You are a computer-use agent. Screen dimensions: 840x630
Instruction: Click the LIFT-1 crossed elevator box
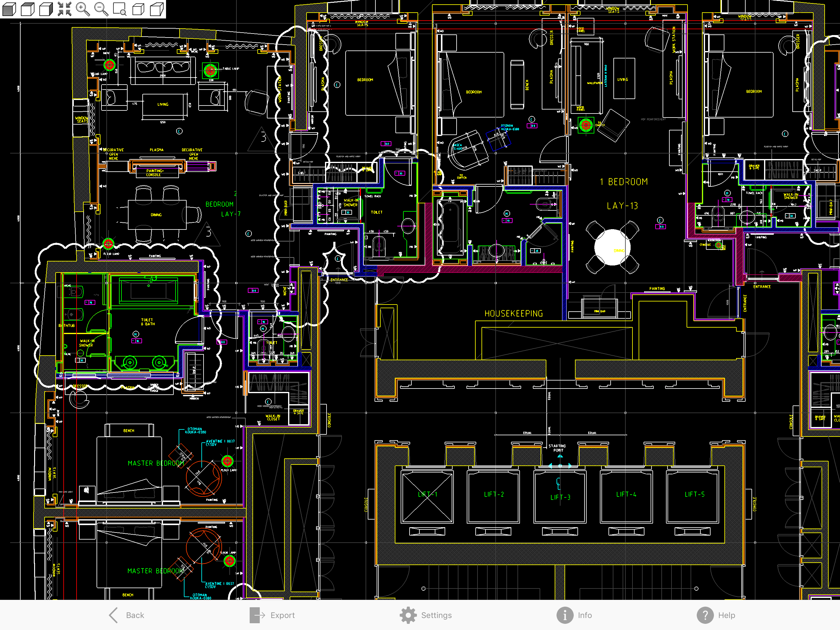click(427, 497)
